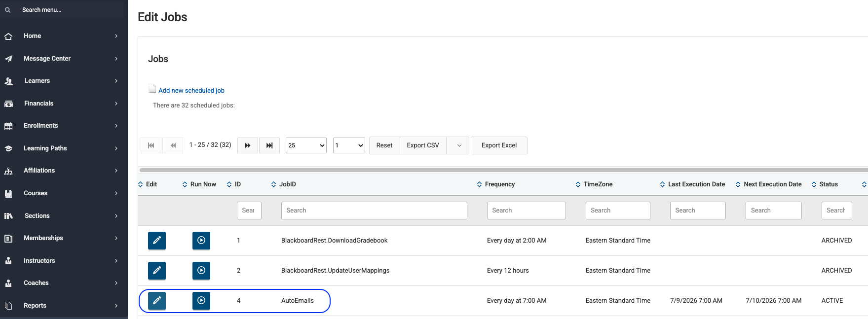Click the Enrollments calendar grid icon
This screenshot has width=868, height=319.
(x=8, y=126)
